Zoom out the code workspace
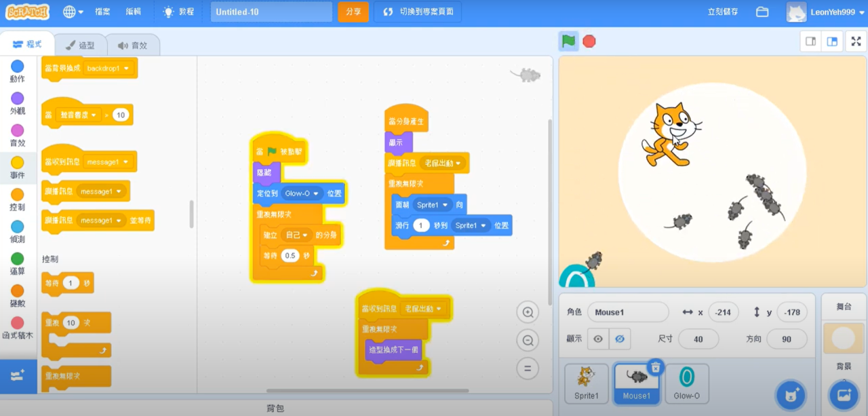 [528, 340]
